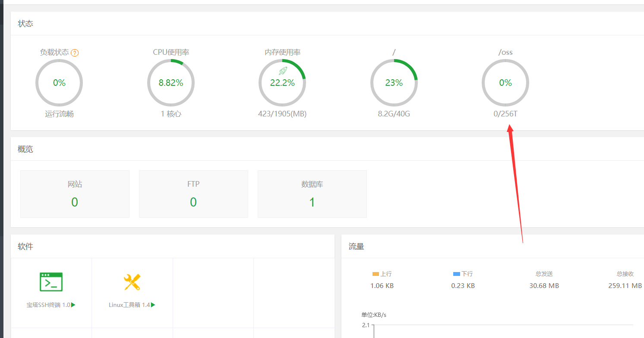Click the CPU使用率 8.82% gauge
This screenshot has width=644, height=338.
point(171,83)
